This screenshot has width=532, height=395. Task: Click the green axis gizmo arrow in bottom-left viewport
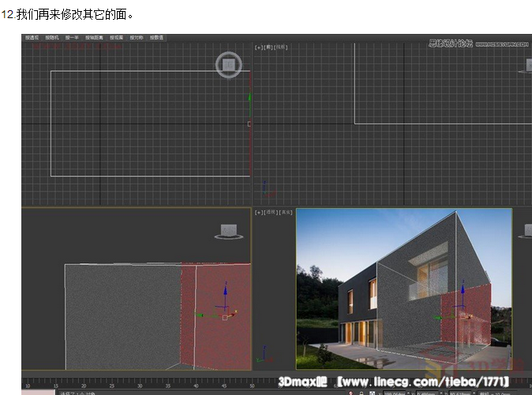click(x=200, y=315)
